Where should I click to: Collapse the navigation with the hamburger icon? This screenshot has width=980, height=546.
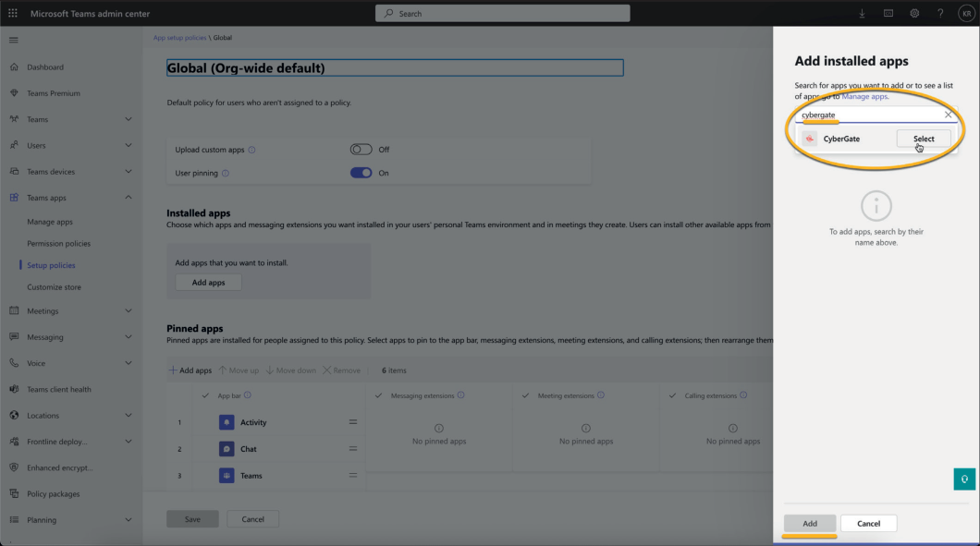click(x=14, y=40)
